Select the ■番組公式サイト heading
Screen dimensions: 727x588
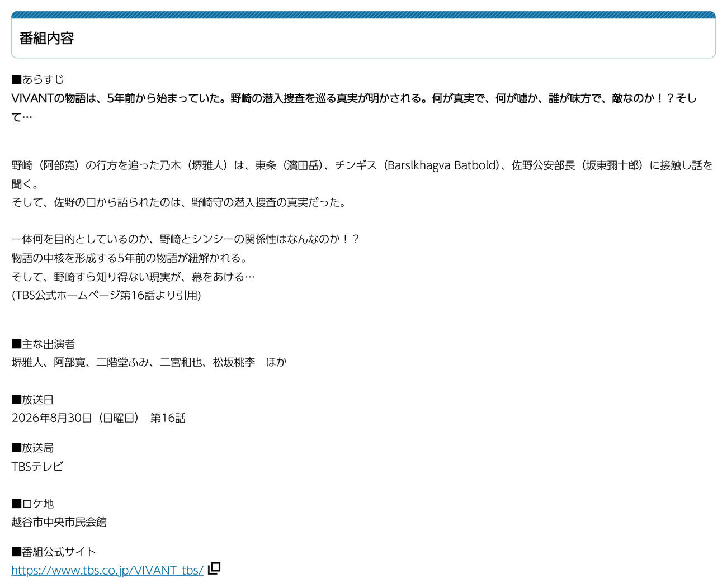click(54, 552)
